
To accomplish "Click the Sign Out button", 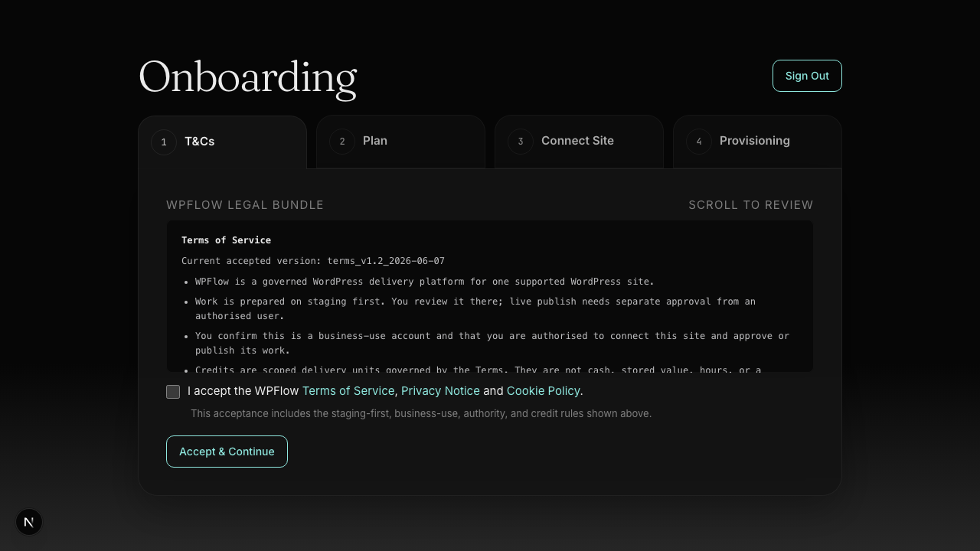I will tap(807, 76).
